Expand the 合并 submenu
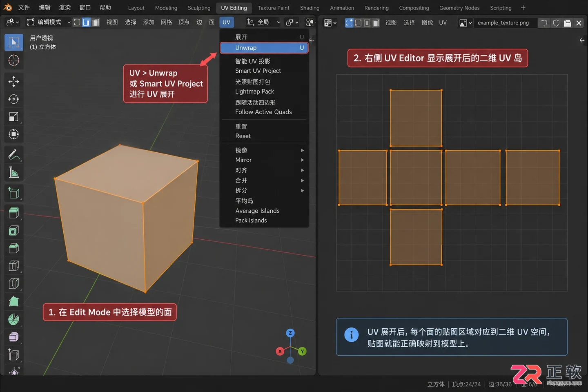588x392 pixels. 264,180
